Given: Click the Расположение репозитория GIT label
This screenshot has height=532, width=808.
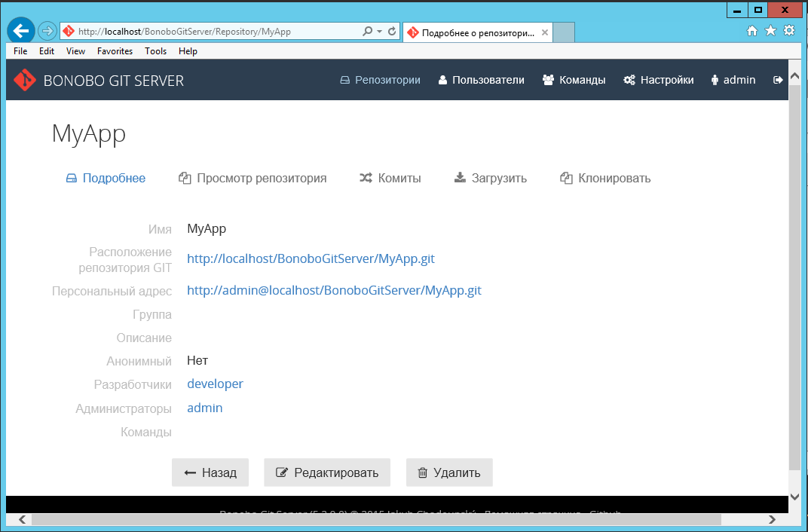Looking at the screenshot, I should (x=125, y=259).
